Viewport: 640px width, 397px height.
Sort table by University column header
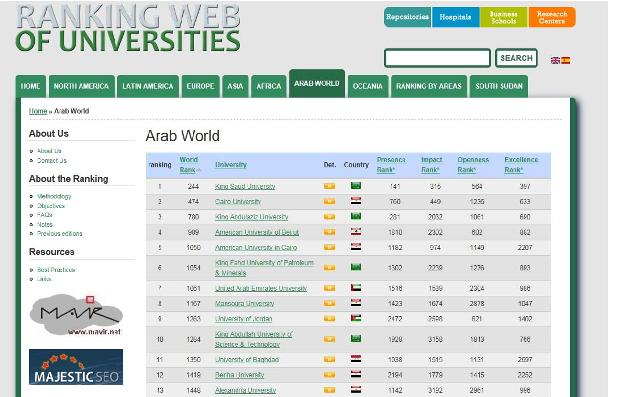(231, 164)
